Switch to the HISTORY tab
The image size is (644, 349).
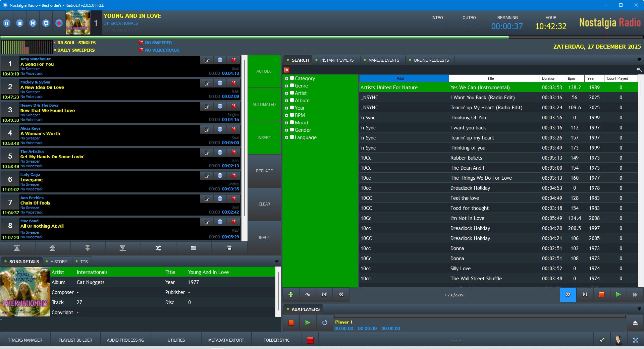click(x=59, y=261)
